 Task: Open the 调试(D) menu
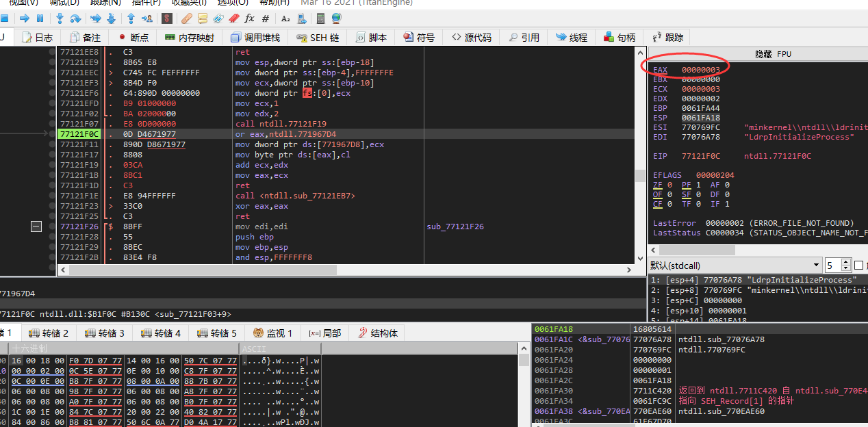(x=64, y=3)
